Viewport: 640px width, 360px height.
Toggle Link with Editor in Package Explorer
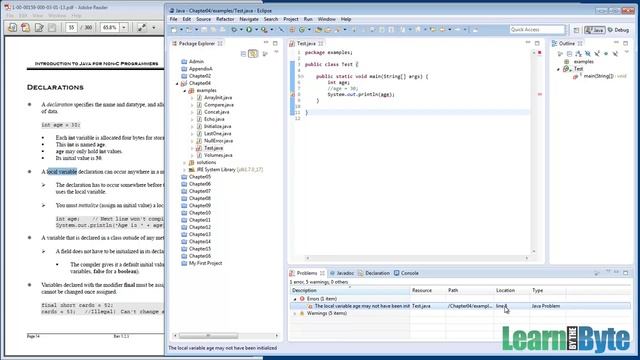coord(253,53)
